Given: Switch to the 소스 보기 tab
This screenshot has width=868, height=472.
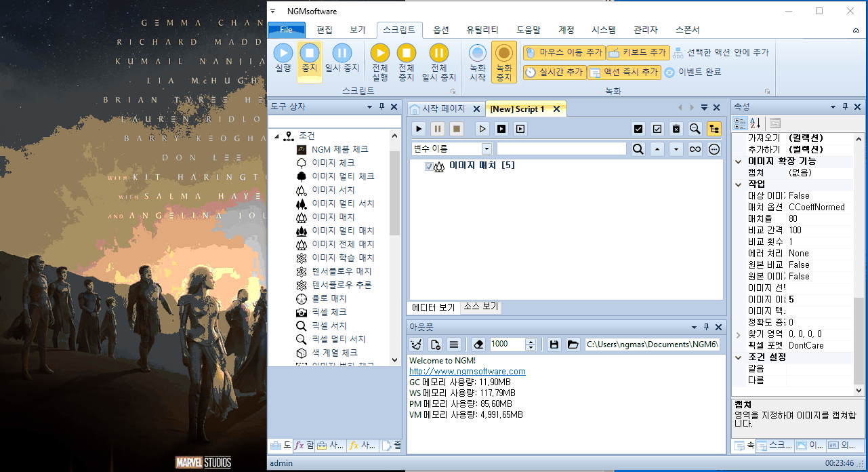Looking at the screenshot, I should (480, 307).
